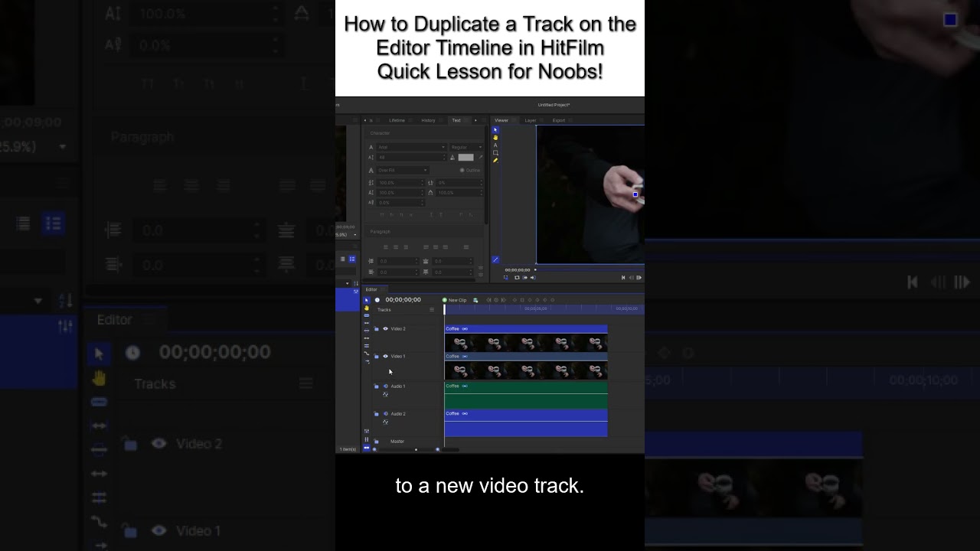Click the waveform icon under Audio 1

[385, 394]
